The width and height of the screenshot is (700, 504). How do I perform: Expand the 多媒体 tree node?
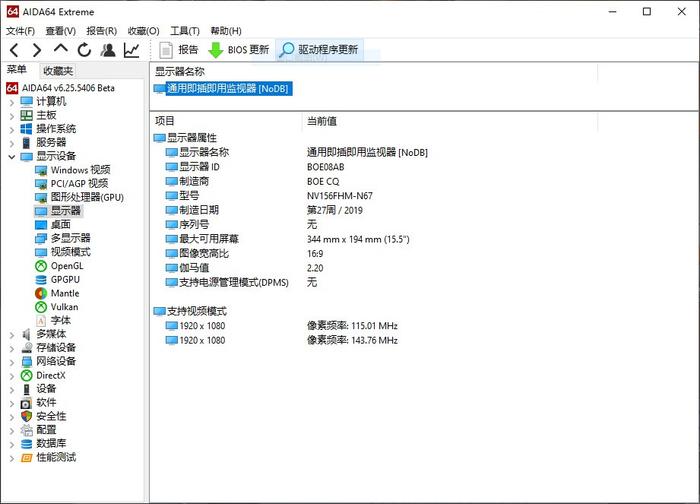click(x=12, y=334)
